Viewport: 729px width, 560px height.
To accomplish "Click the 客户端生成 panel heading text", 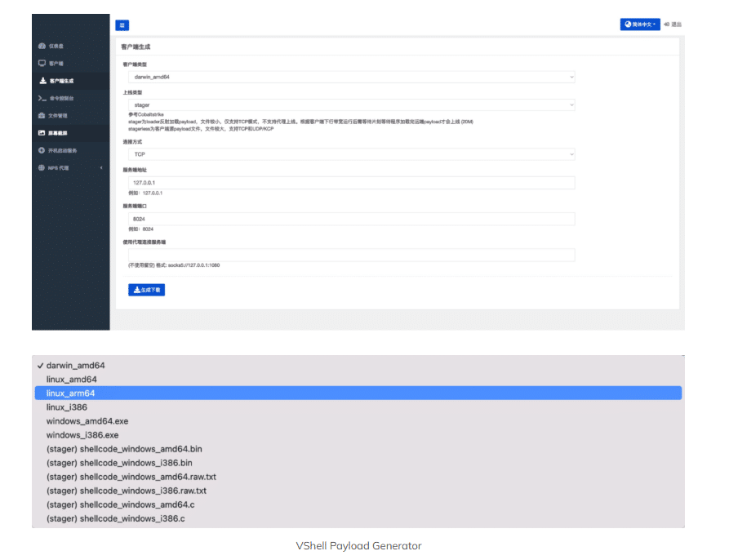I will 136,47.
